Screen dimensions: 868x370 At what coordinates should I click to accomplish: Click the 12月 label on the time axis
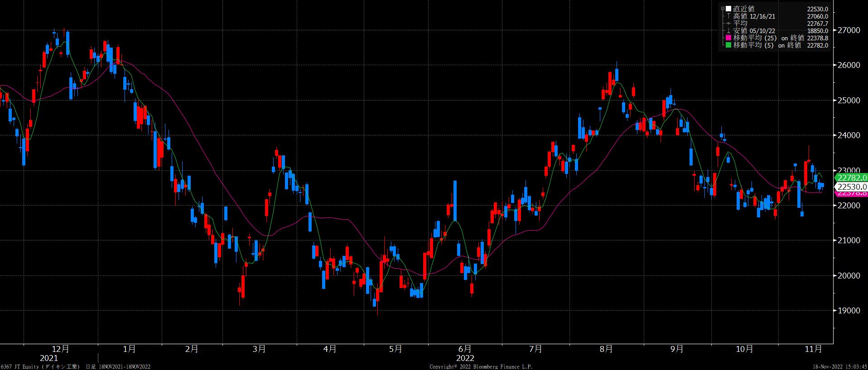click(x=61, y=349)
